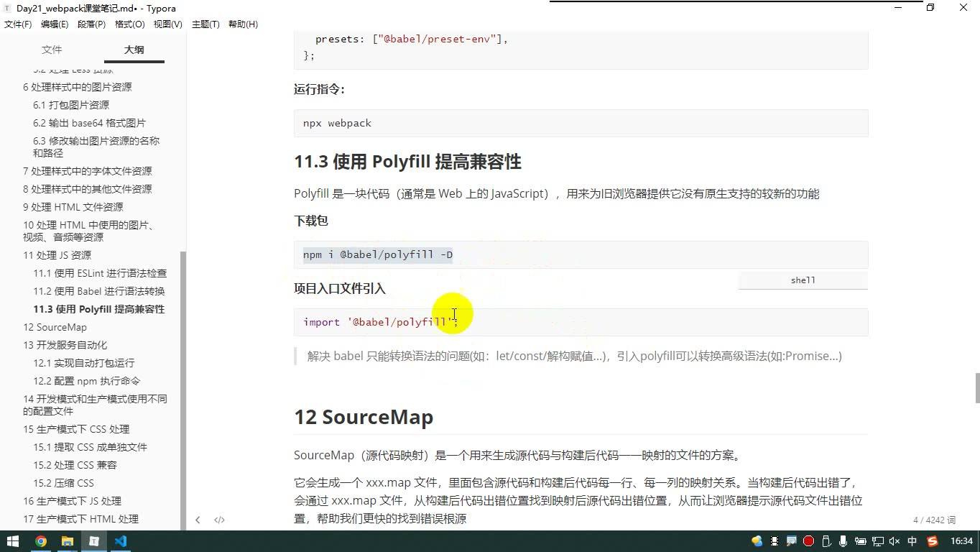Click the blockquote about 解决 babel 只能转换语法
The height and width of the screenshot is (552, 980).
[574, 356]
